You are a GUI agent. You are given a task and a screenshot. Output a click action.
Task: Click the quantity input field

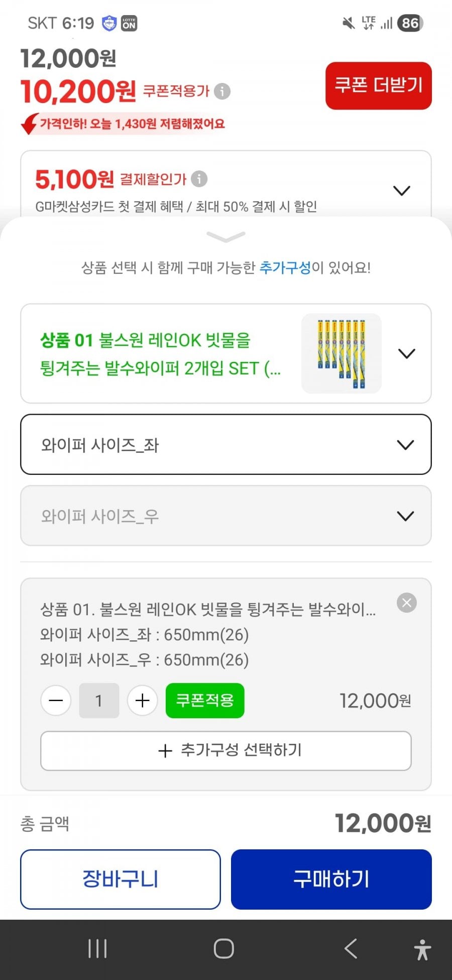tap(99, 701)
